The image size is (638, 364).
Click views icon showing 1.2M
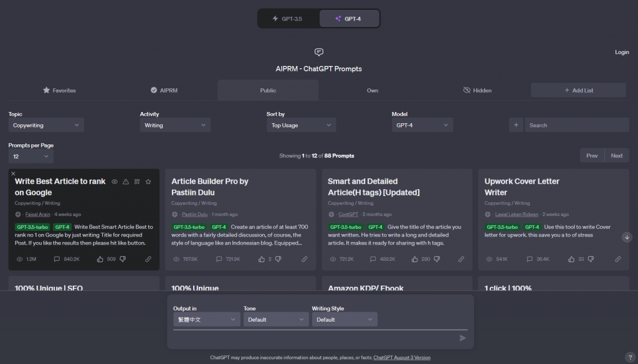(19, 259)
